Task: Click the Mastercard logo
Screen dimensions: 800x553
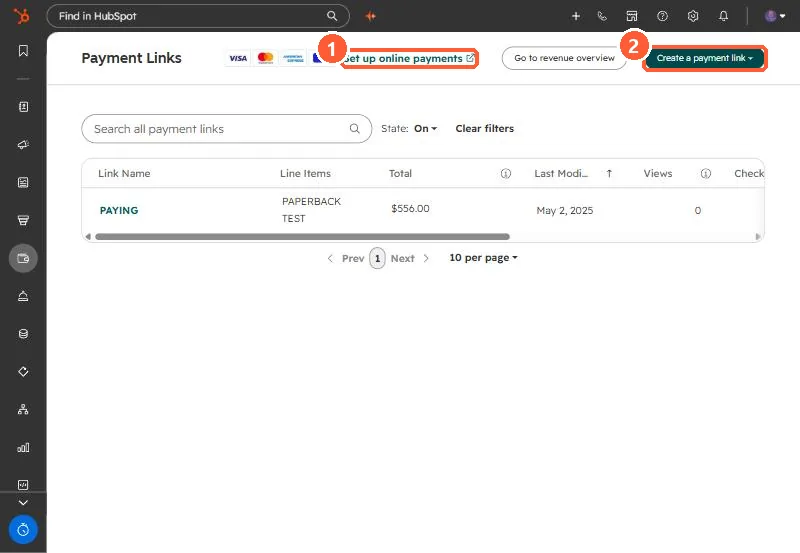Action: [265, 58]
